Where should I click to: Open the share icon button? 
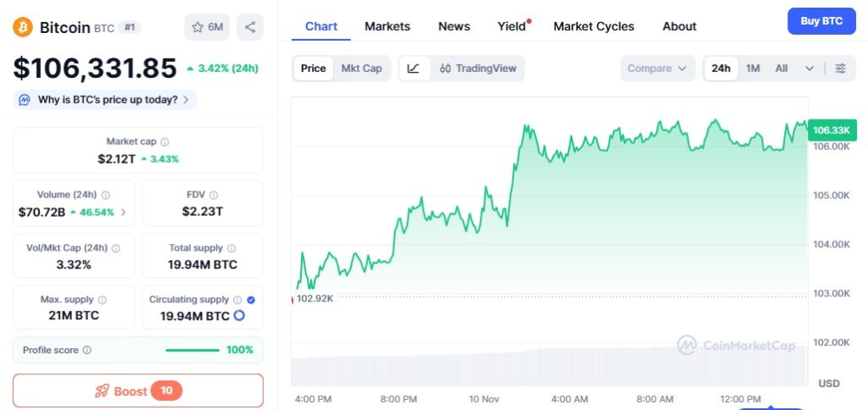click(x=250, y=27)
